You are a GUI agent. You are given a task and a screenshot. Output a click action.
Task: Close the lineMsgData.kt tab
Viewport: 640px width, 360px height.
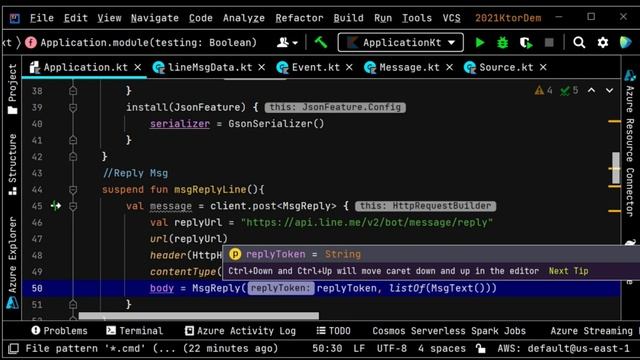pyautogui.click(x=262, y=67)
